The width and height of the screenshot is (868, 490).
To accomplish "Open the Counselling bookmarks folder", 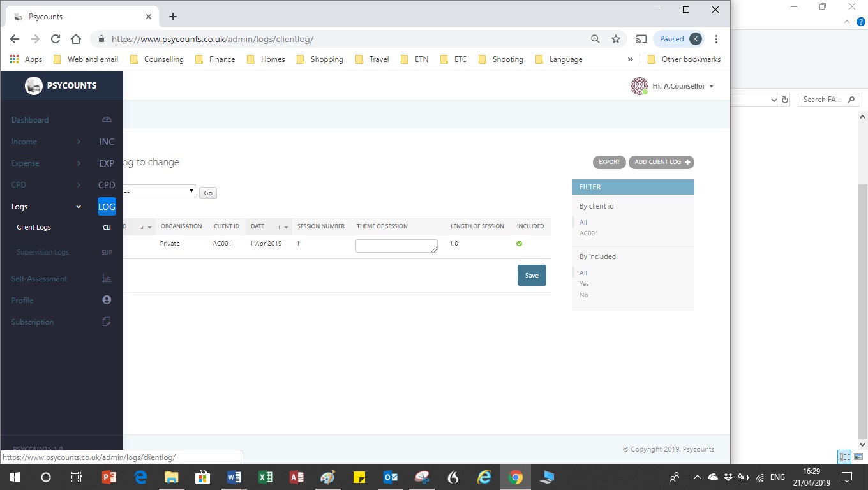I will (157, 59).
